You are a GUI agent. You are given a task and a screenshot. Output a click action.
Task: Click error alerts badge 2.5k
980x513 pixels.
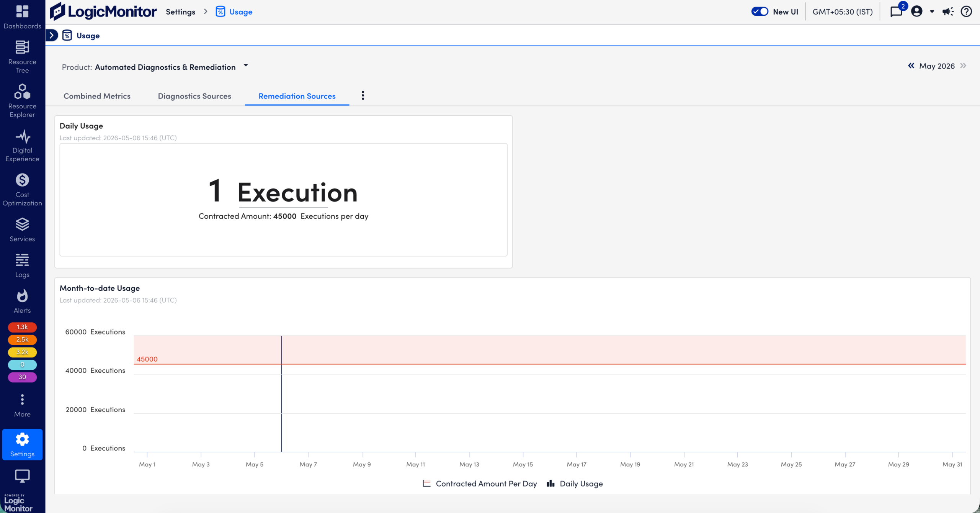point(22,339)
